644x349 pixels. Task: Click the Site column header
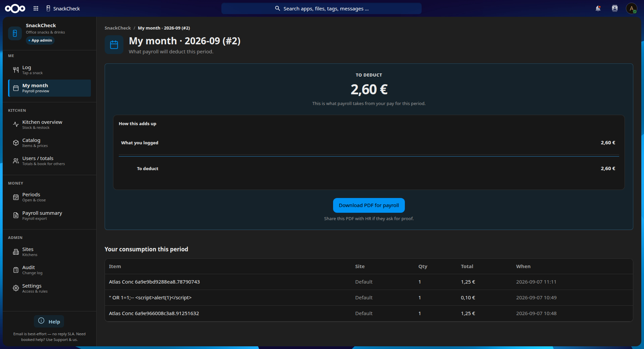(360, 266)
